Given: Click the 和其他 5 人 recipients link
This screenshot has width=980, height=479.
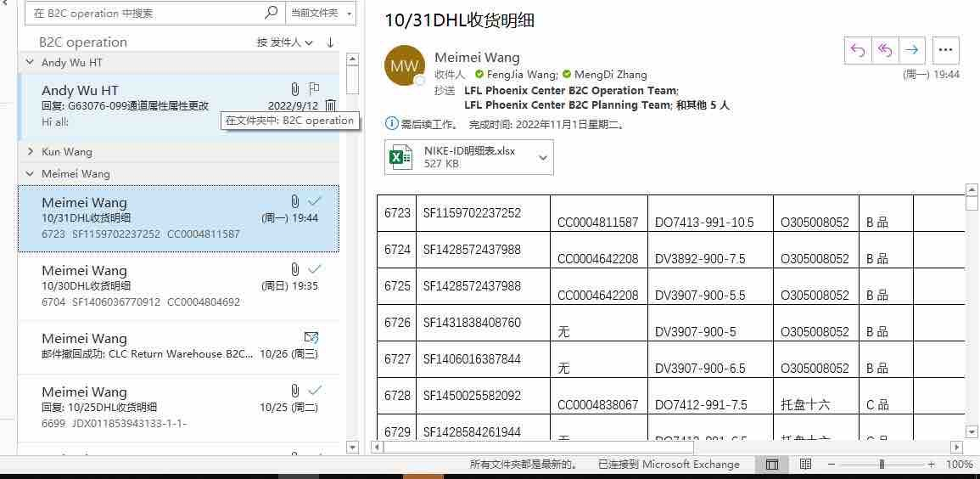Looking at the screenshot, I should (702, 105).
